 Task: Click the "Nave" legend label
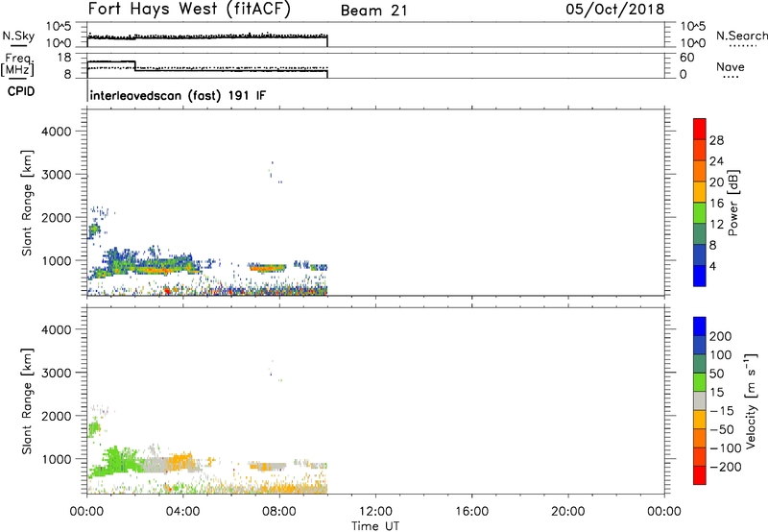tap(731, 66)
